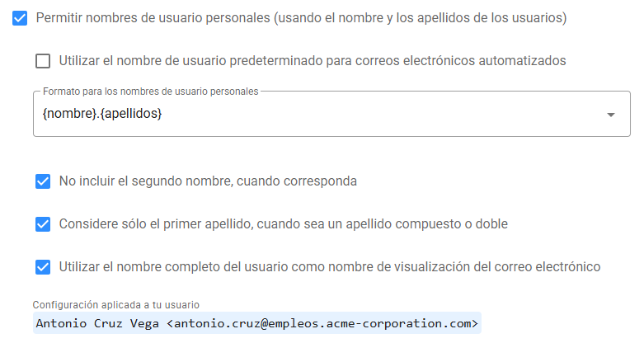Click the email 'antonio.cruz@empleos.acme-corporation.com' in the preview
Viewport: 644px width, 343px height.
[322, 323]
